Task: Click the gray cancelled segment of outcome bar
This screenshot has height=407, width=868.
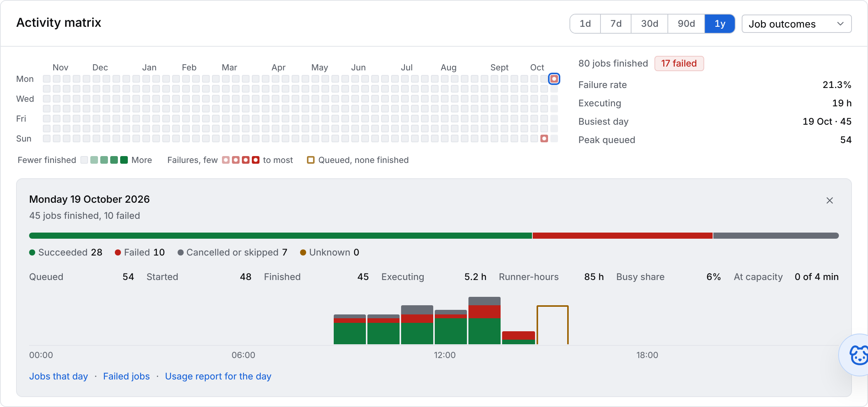Action: [x=776, y=236]
